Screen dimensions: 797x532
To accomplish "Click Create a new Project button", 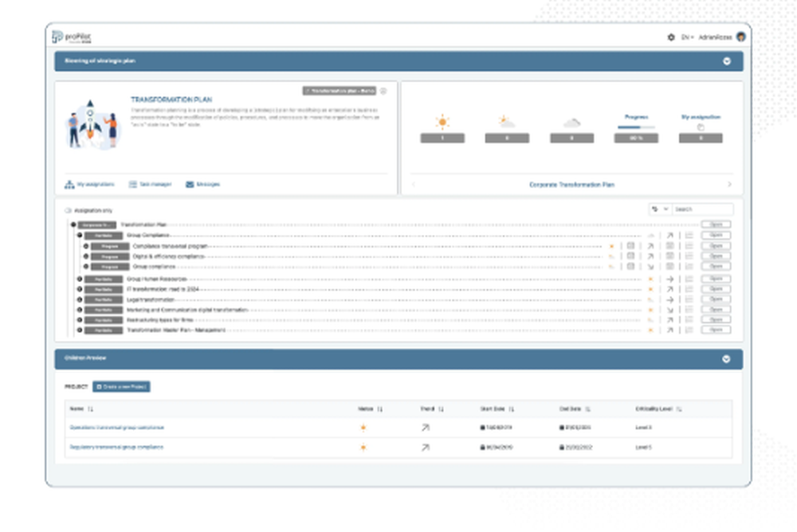I will (121, 387).
